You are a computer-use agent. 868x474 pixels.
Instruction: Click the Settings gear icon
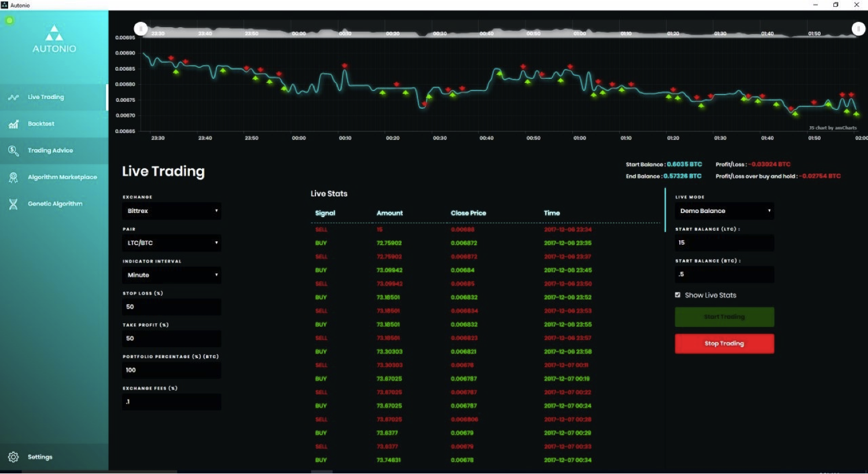click(13, 457)
